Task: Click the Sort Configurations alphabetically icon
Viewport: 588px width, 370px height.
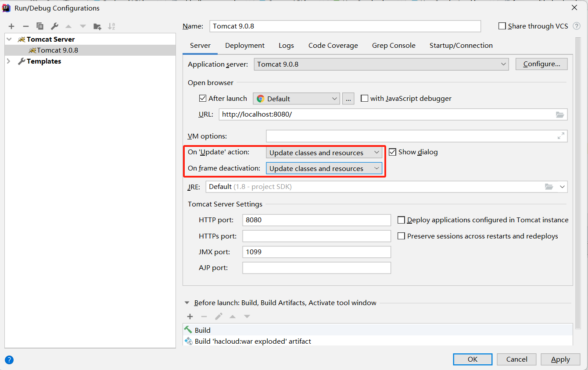Action: pyautogui.click(x=111, y=26)
